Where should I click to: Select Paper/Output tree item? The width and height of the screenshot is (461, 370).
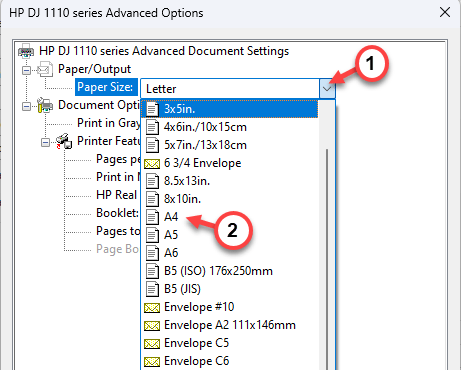(94, 69)
